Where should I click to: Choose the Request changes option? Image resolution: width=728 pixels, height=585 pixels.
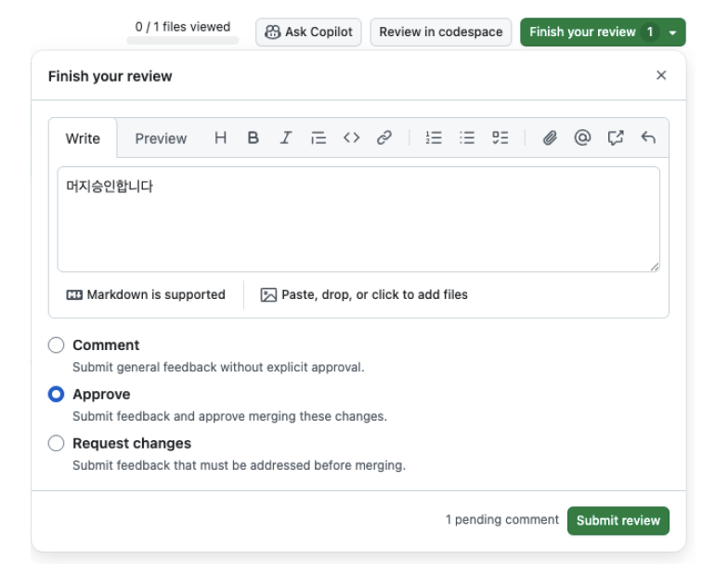click(x=57, y=444)
